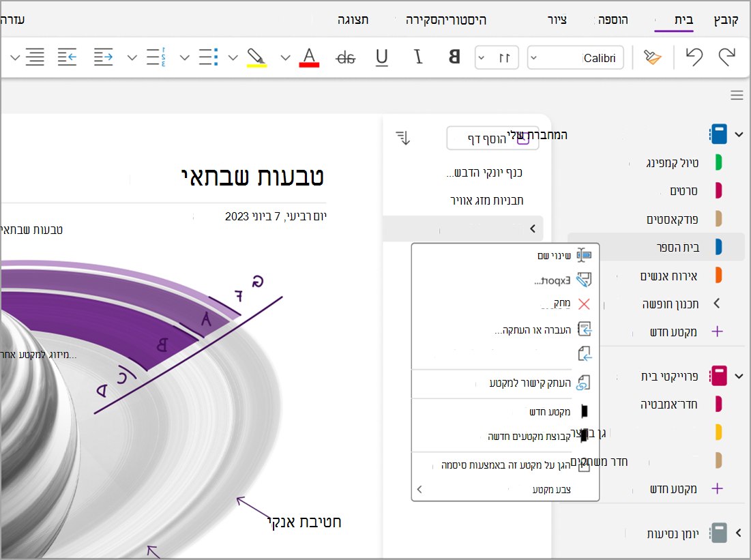
Task: Open the תבניות מזג אוויר page
Action: tap(486, 201)
